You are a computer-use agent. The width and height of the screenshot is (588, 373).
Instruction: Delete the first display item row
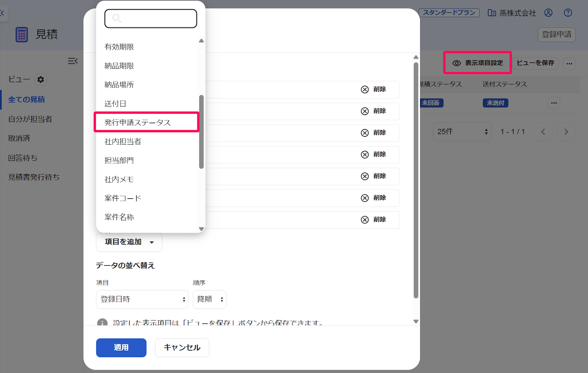point(373,89)
